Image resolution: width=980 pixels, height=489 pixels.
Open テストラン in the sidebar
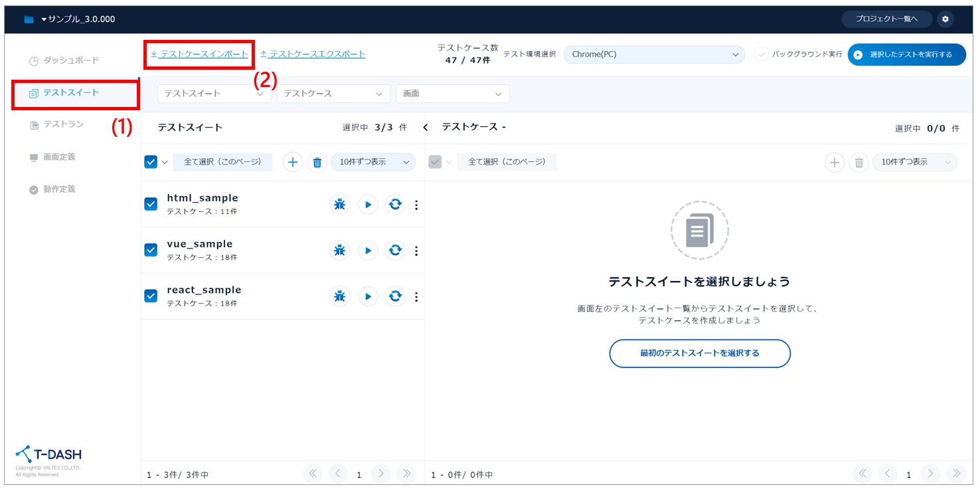(x=64, y=125)
